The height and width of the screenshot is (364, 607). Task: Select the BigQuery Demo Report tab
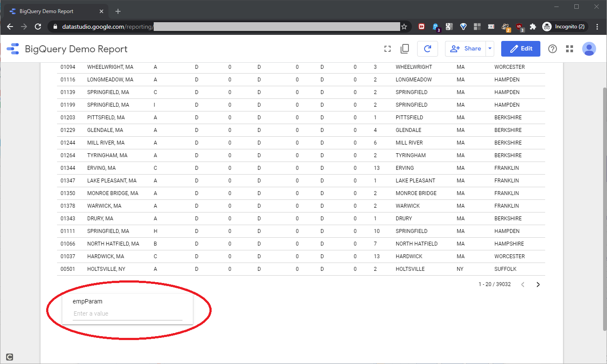pos(57,11)
